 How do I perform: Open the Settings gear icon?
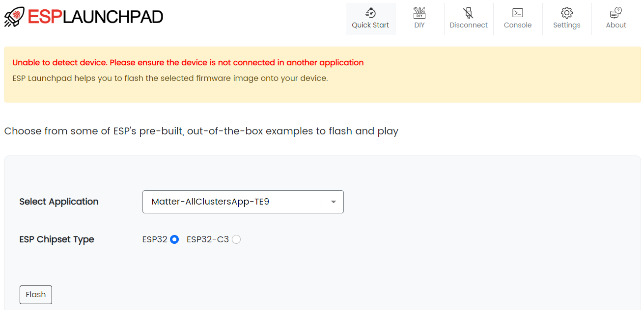(566, 13)
